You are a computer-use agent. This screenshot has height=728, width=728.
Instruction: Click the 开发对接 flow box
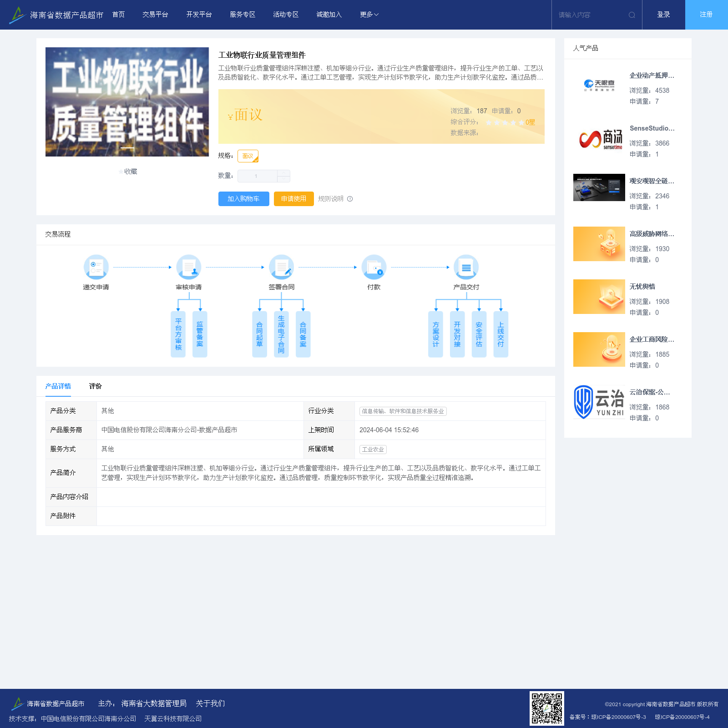457,334
